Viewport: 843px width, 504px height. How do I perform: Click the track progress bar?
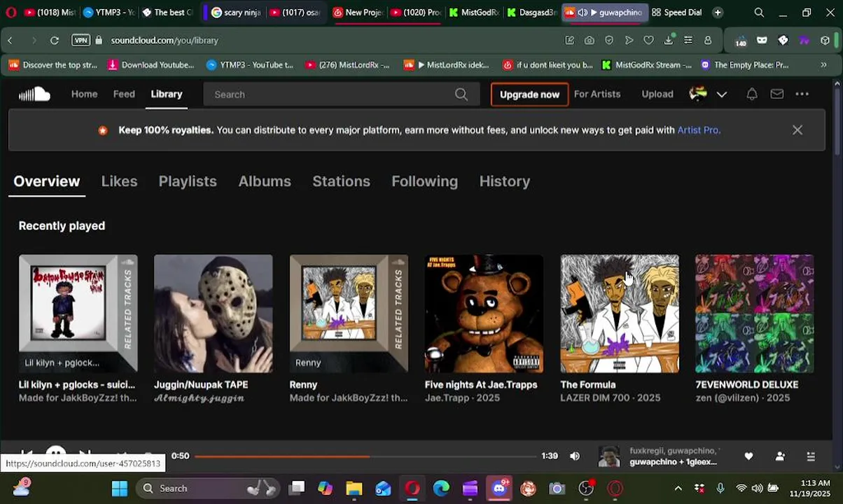(x=365, y=456)
